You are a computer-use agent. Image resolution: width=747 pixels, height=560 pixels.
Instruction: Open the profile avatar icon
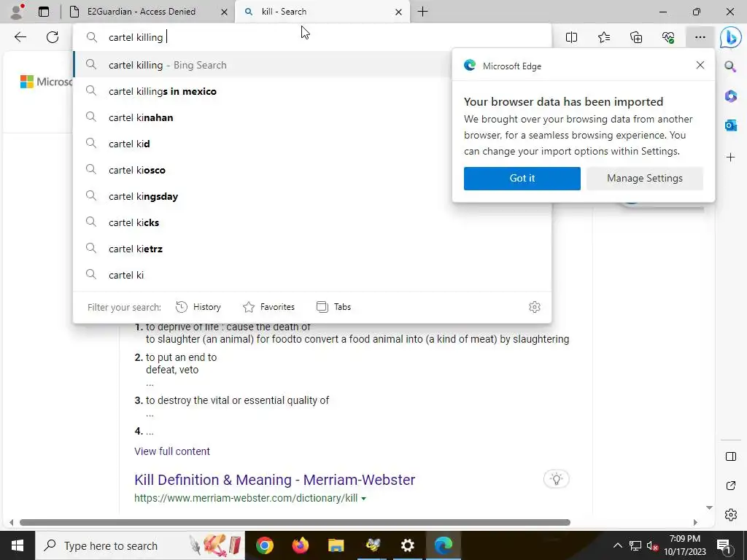[17, 12]
